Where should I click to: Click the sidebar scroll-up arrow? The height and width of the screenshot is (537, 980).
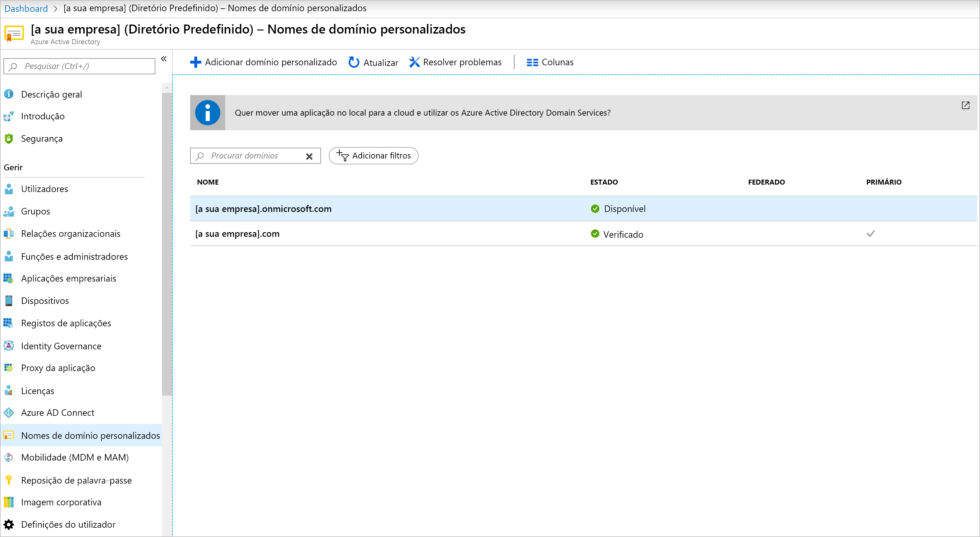click(167, 88)
